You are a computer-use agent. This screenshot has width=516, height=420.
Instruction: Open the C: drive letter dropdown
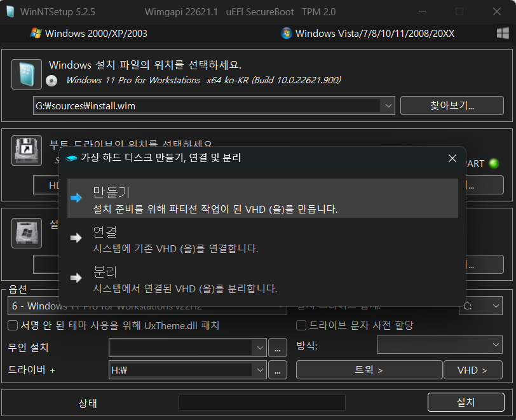(480, 306)
